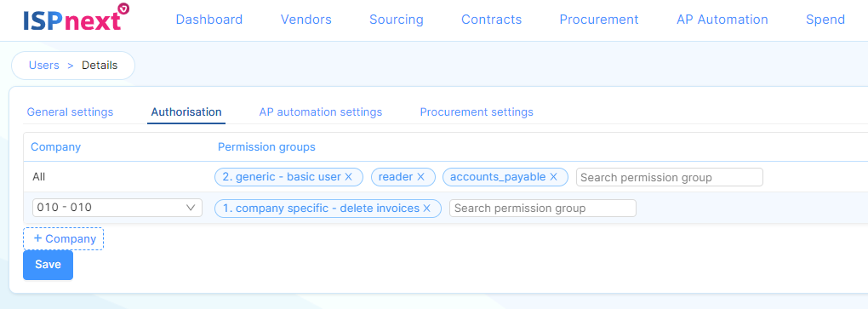Go to Dashboard in top navigation

pos(209,20)
